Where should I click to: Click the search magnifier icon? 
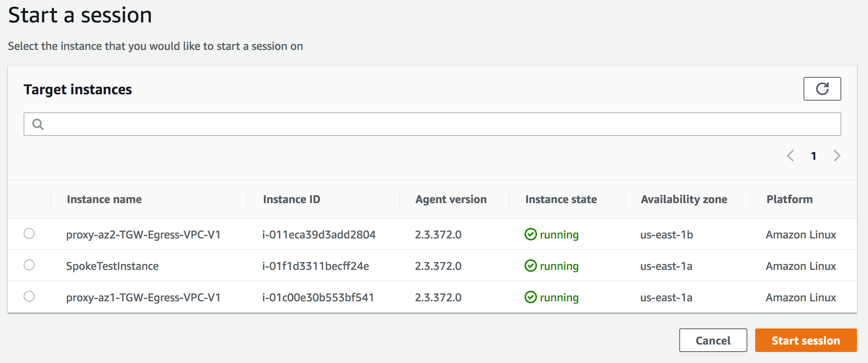(38, 124)
